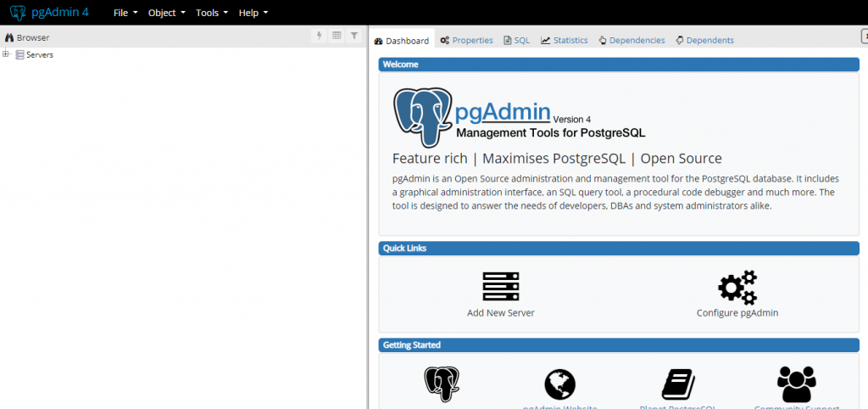Click the Properties cogs icon on its tab
Screen dimensions: 868x409
pyautogui.click(x=444, y=41)
